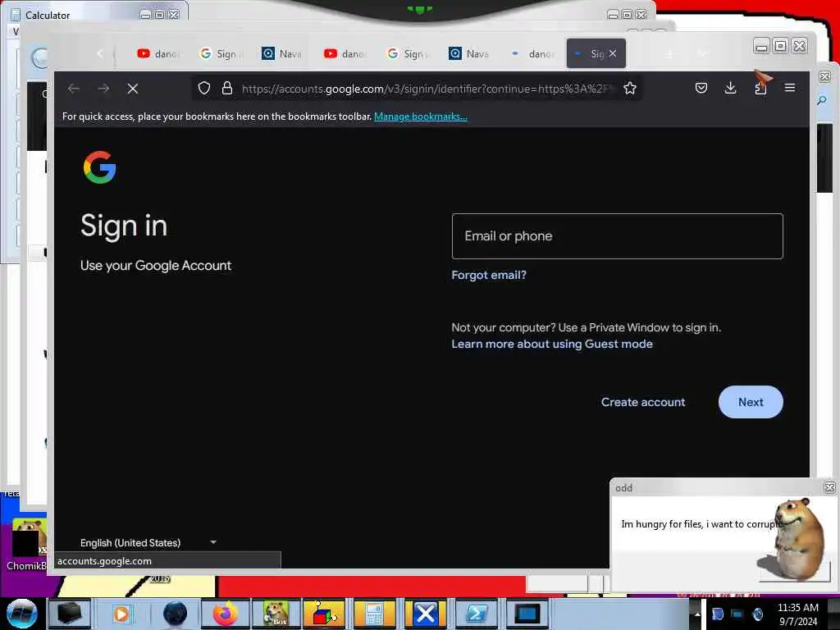Click the PowerShell taskbar icon
This screenshot has width=840, height=630.
click(x=476, y=614)
